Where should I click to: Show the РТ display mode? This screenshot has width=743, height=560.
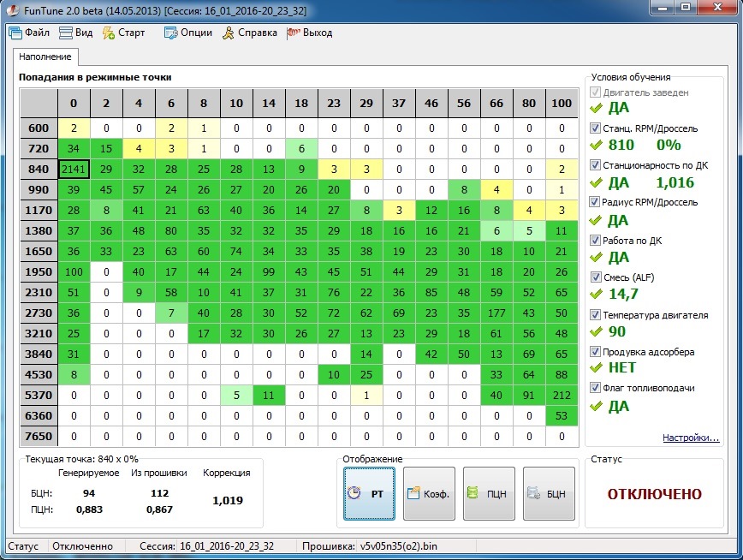pyautogui.click(x=369, y=493)
